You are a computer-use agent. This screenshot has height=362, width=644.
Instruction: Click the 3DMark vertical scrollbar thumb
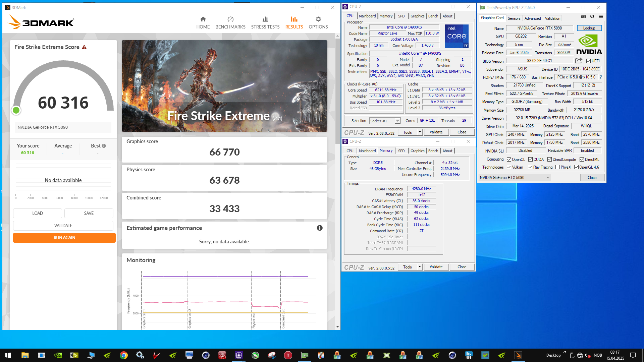pos(337,90)
